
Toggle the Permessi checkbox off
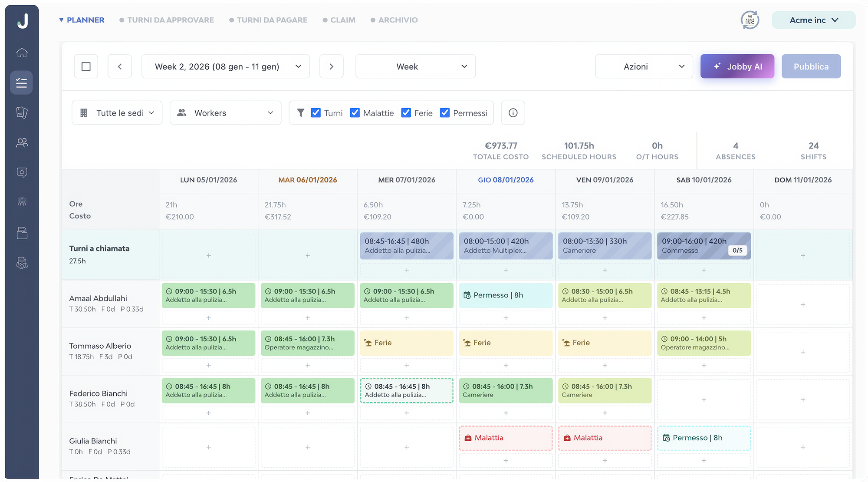tap(444, 112)
